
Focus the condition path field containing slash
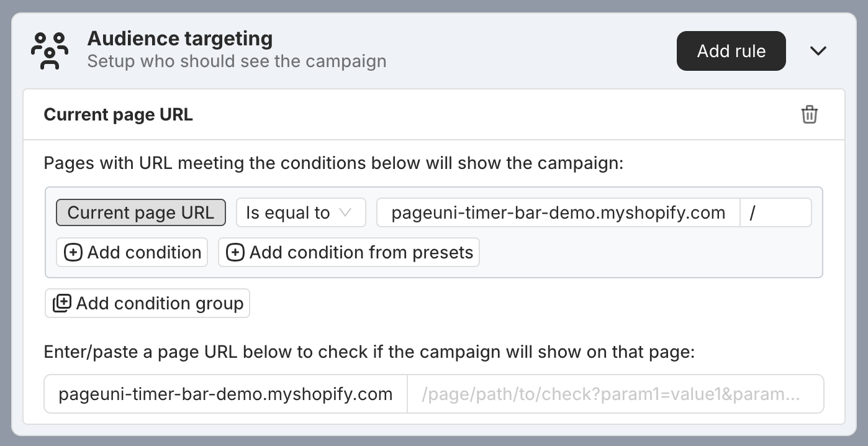(775, 212)
